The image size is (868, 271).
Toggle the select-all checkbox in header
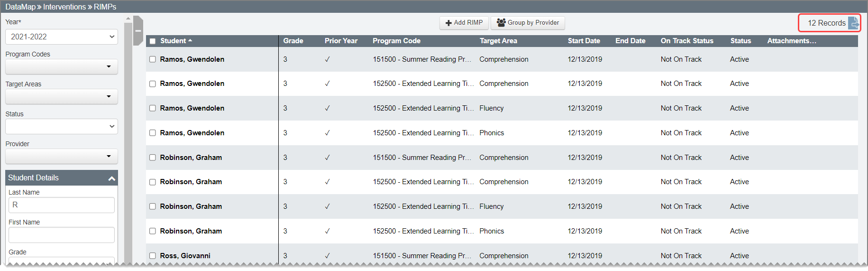[x=153, y=41]
